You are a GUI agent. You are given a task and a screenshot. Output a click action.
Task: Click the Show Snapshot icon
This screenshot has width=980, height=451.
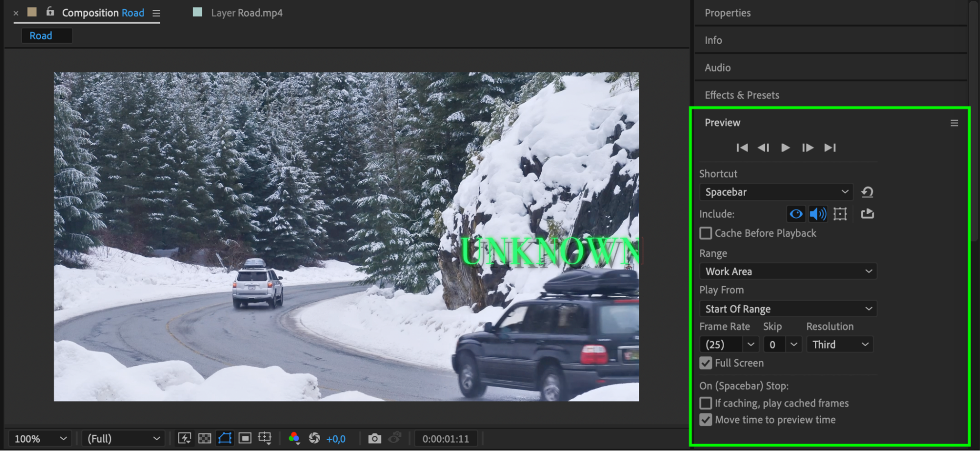coord(395,438)
